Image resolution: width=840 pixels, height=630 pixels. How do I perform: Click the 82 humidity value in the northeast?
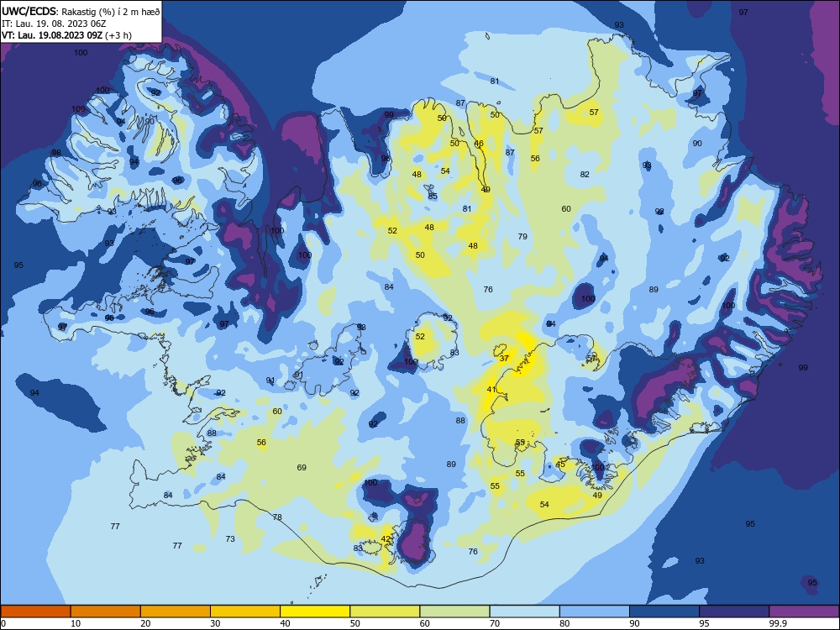(x=585, y=175)
